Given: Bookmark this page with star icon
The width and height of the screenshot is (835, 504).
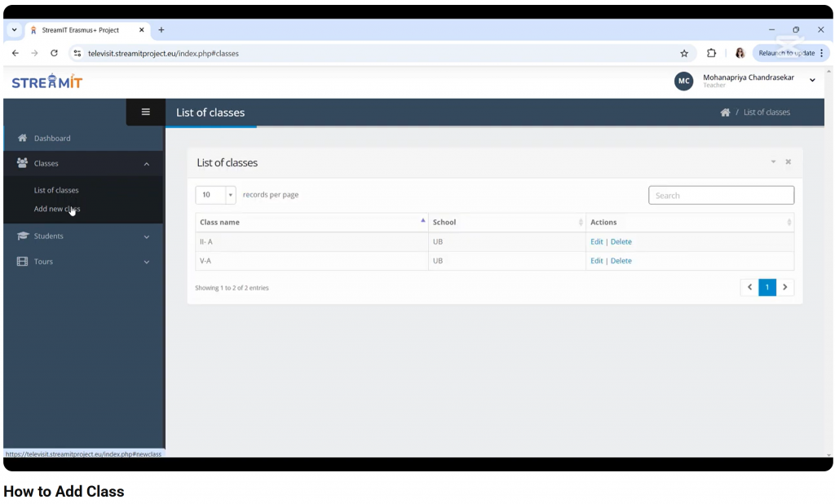Looking at the screenshot, I should 684,53.
